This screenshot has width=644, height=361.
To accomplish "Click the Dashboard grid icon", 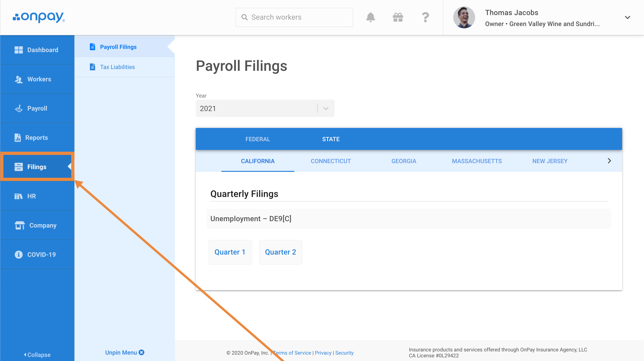I will tap(18, 50).
